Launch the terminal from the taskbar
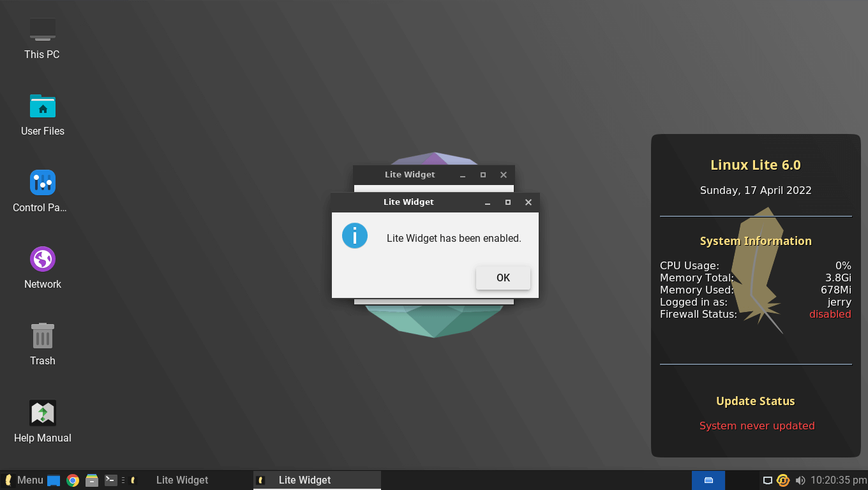The width and height of the screenshot is (868, 490). (111, 480)
